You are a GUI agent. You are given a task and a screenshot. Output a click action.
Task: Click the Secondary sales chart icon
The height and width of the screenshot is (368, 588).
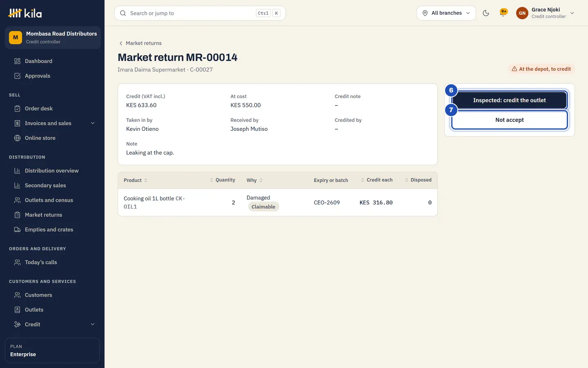(17, 186)
